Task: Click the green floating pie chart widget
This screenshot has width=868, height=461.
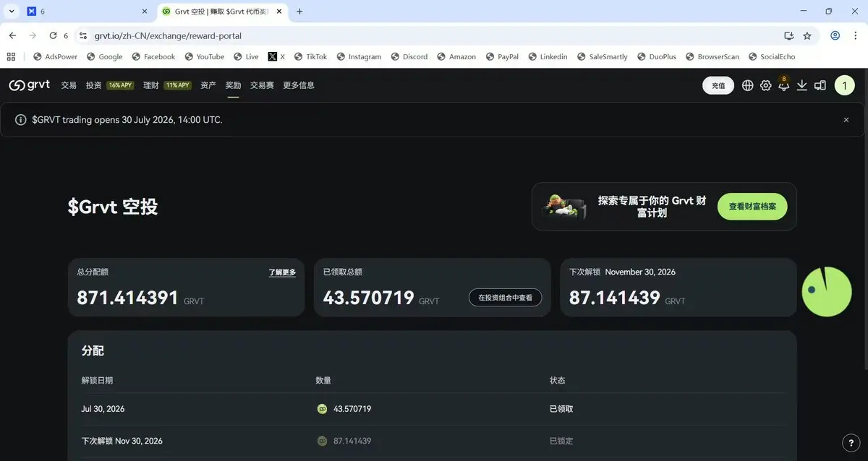Action: (x=827, y=291)
